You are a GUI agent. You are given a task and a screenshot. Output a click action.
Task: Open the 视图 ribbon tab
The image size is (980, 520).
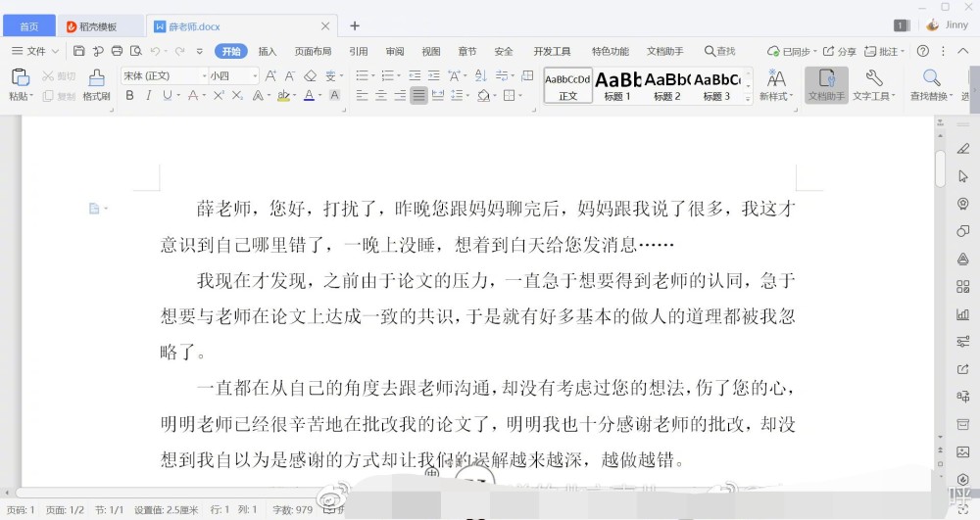(430, 51)
